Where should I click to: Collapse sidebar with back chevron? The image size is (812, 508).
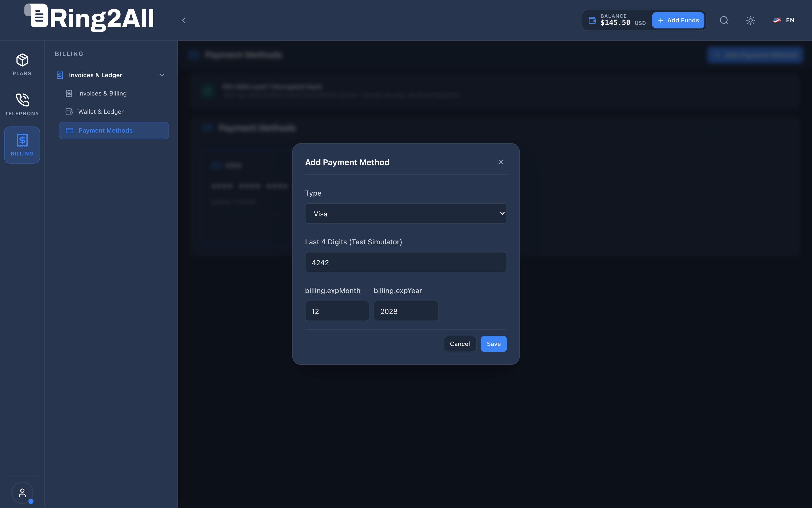coord(183,20)
